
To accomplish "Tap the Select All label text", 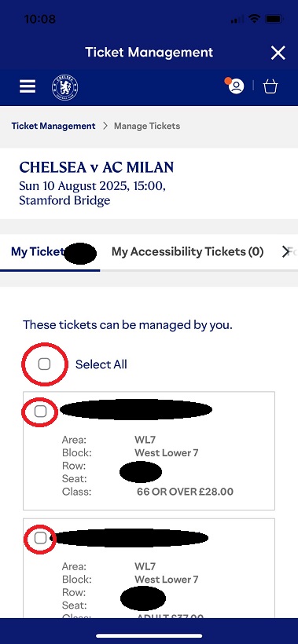I will pyautogui.click(x=101, y=364).
